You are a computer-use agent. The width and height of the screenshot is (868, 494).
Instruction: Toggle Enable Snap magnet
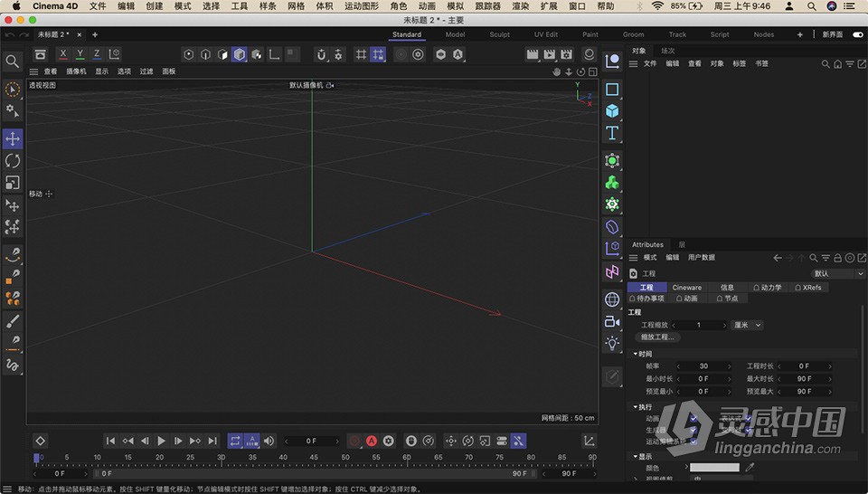click(322, 54)
